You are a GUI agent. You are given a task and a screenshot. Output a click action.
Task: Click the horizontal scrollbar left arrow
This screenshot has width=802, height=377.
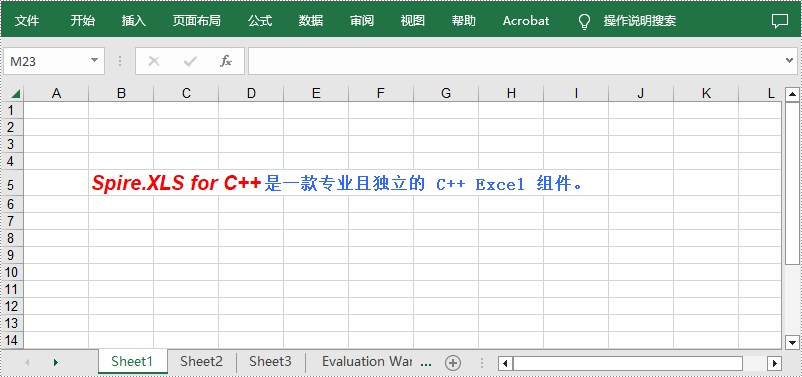[x=506, y=363]
